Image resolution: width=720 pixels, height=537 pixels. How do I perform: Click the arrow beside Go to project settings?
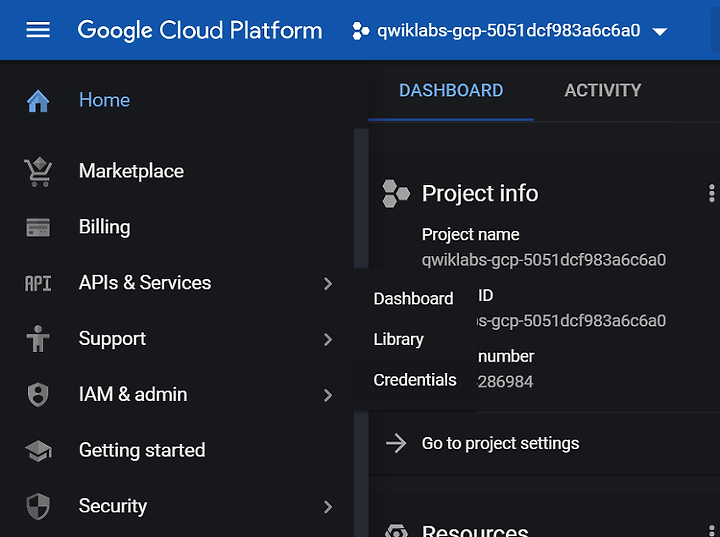click(396, 444)
